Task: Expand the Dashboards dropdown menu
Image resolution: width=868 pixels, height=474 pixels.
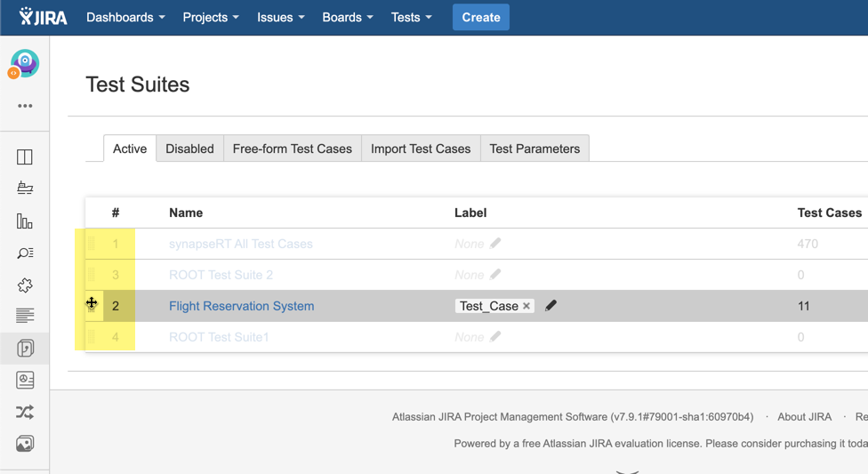Action: point(125,17)
